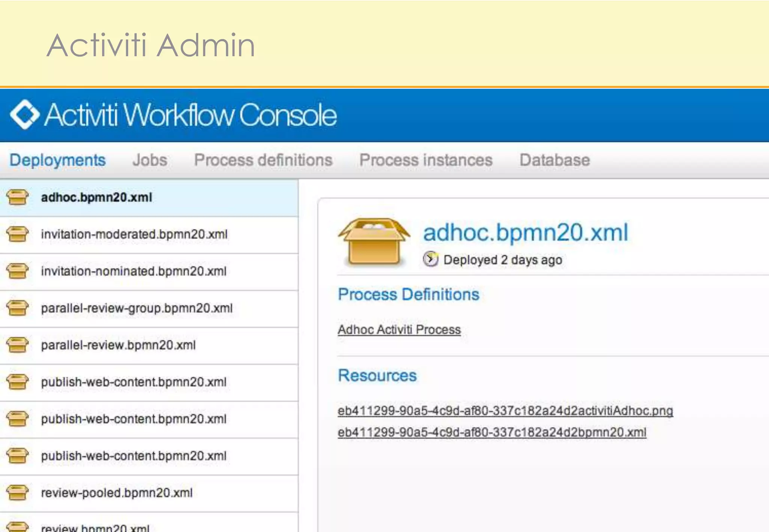Click the adhoc.bpmn20.xml deployment title
Screen dimensions: 769x532
pos(525,233)
